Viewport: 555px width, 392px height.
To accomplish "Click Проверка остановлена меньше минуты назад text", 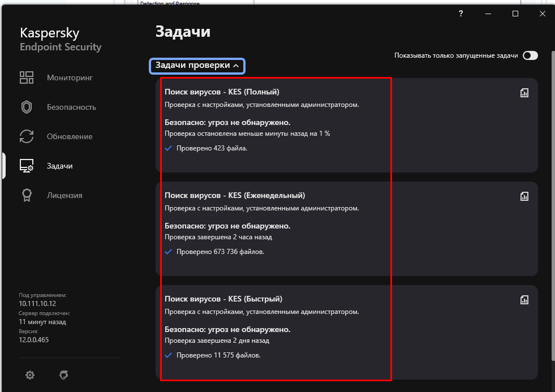I will [x=247, y=133].
